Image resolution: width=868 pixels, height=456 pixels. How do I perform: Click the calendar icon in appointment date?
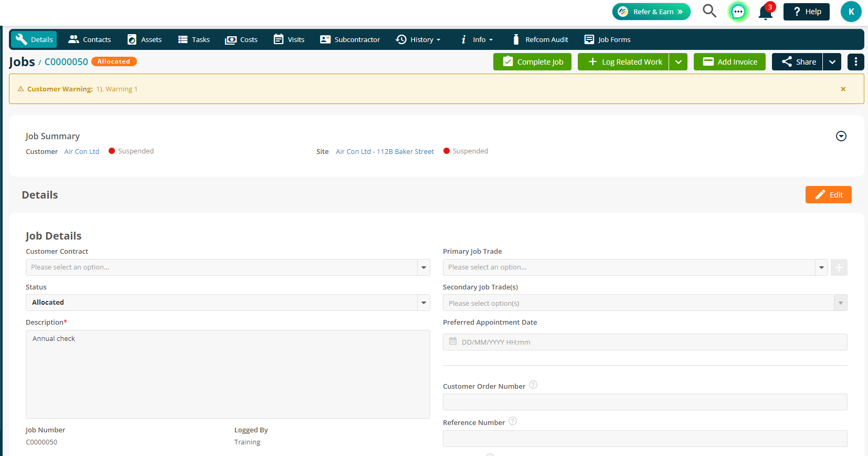pos(453,341)
